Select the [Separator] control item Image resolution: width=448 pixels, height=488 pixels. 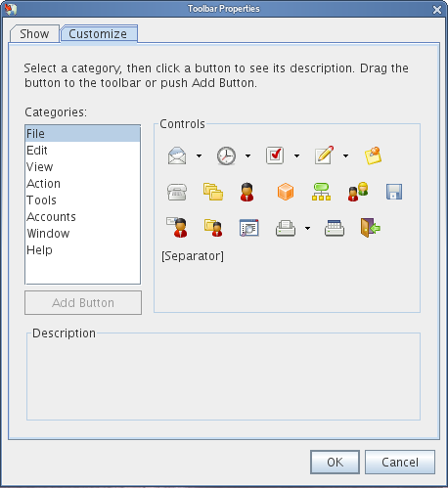point(193,256)
